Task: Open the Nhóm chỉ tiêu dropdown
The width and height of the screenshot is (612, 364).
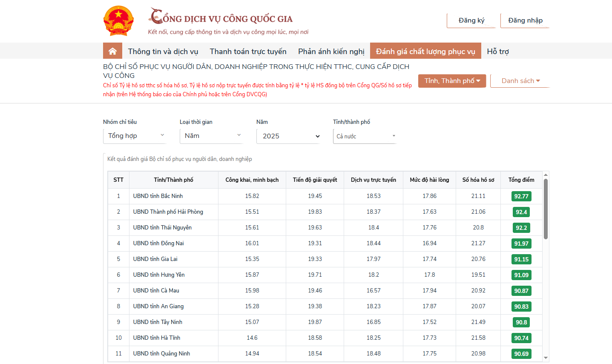Action: coord(135,136)
